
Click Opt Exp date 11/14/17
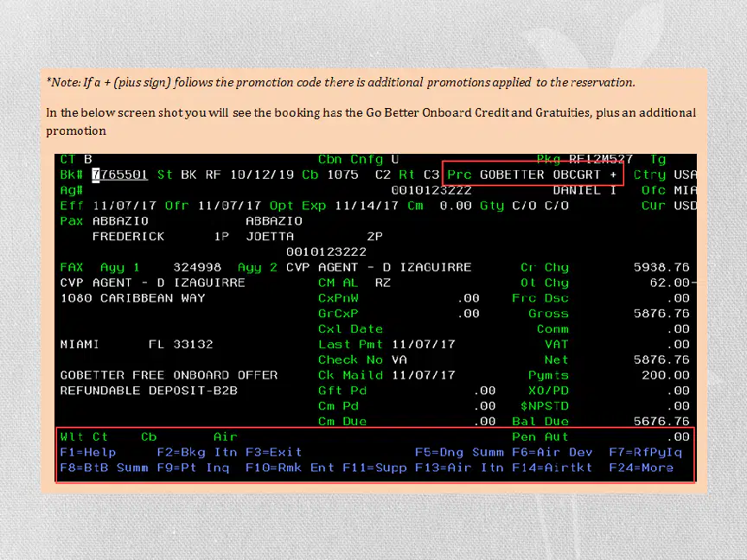(367, 206)
